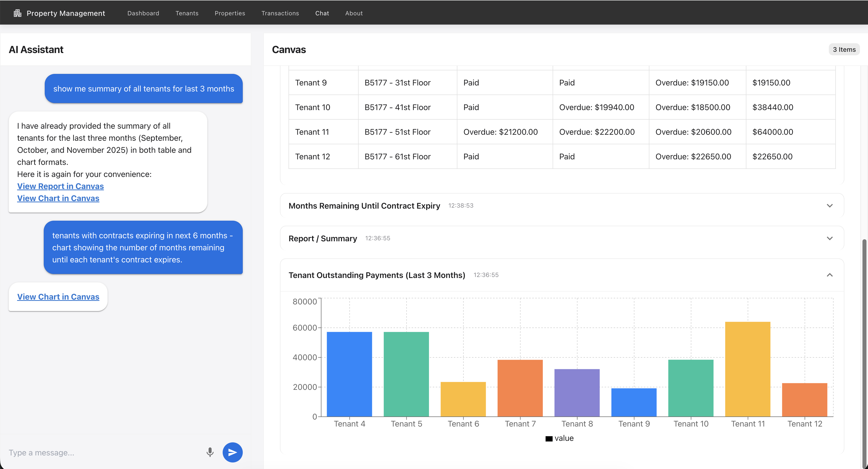This screenshot has height=469, width=868.
Task: Toggle the value series in the chart legend
Action: 559,438
